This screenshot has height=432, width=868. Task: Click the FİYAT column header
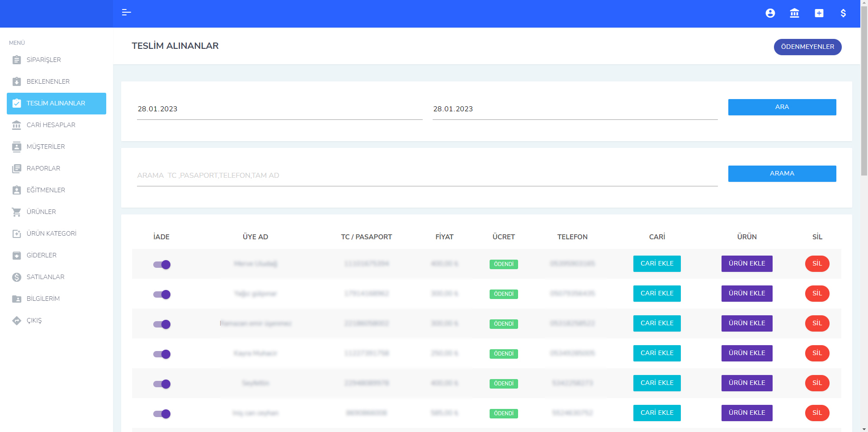coord(444,237)
